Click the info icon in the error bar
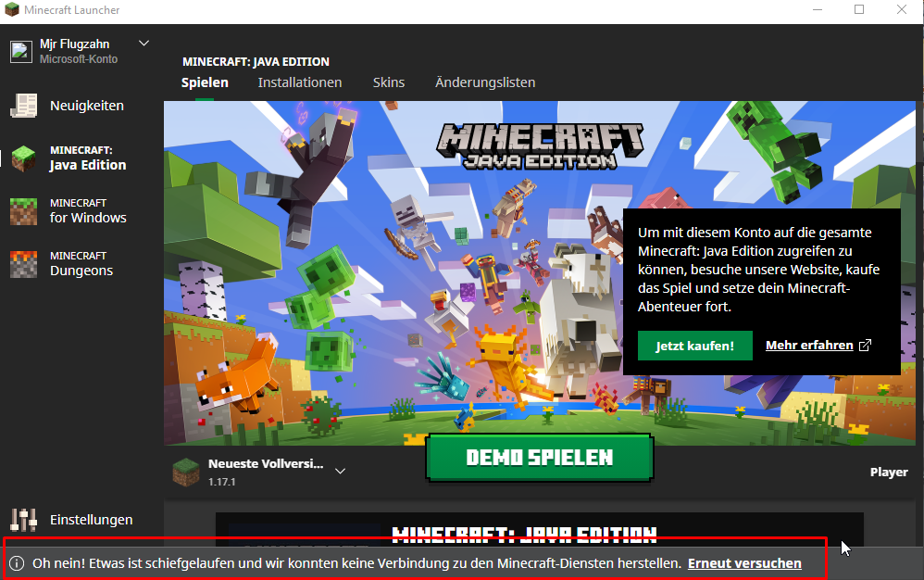924x580 pixels. (x=17, y=563)
